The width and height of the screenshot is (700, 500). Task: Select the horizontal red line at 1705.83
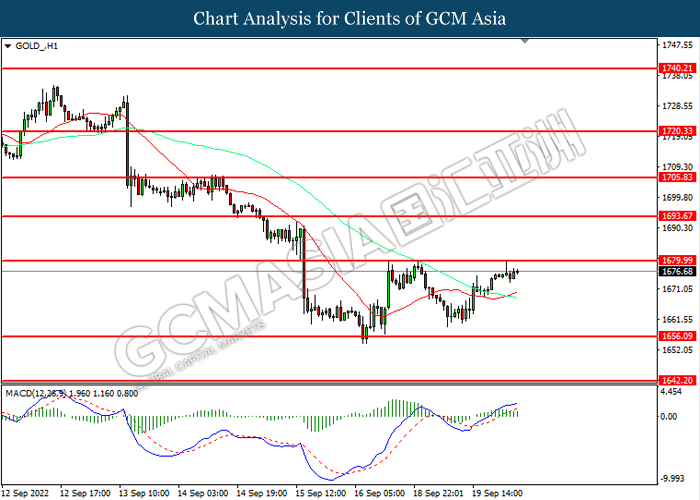pyautogui.click(x=329, y=177)
